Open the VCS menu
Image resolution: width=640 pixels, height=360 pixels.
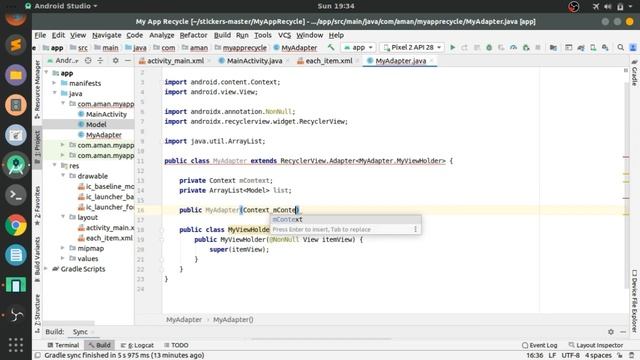tap(284, 35)
